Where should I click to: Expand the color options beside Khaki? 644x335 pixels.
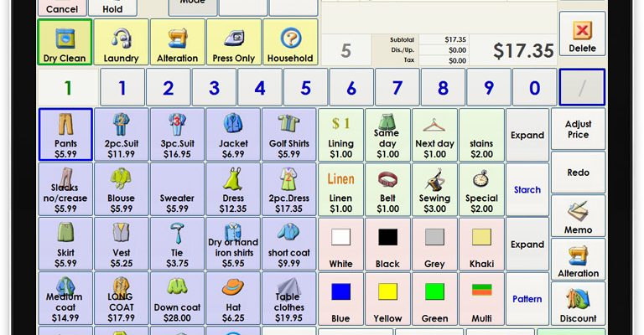click(x=527, y=245)
